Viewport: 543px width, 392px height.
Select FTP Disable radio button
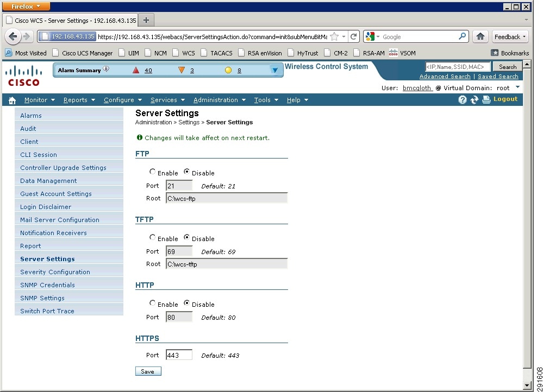click(x=186, y=171)
